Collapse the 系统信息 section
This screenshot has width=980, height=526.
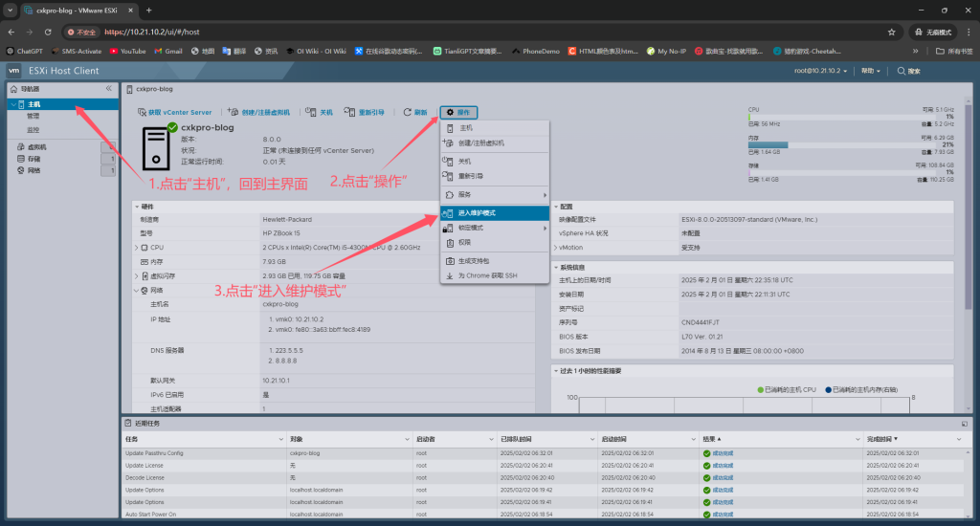pyautogui.click(x=556, y=268)
